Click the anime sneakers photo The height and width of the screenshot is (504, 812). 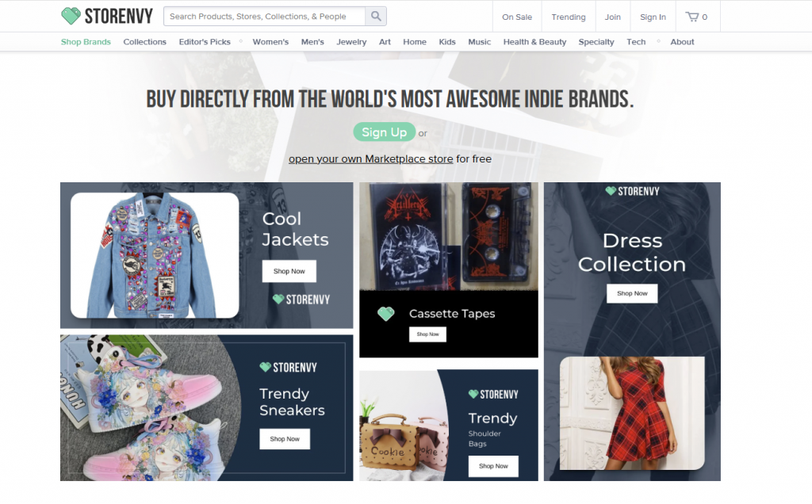pos(150,408)
